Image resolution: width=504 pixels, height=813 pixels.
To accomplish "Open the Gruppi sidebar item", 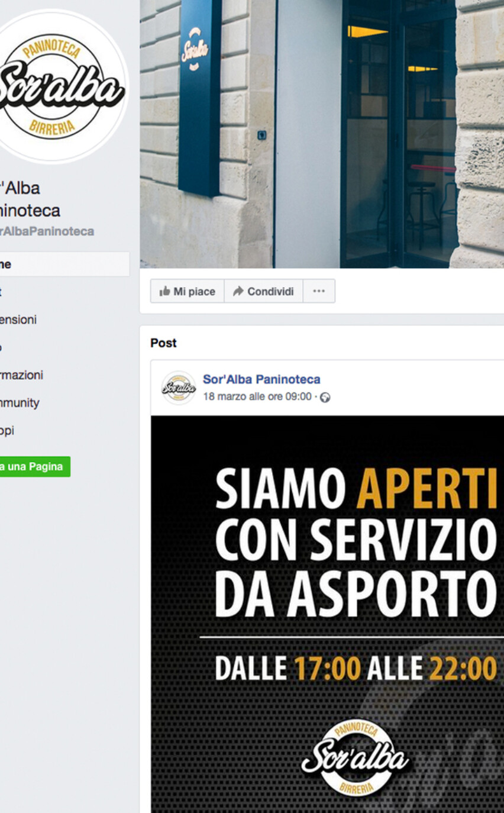I will coord(7,431).
